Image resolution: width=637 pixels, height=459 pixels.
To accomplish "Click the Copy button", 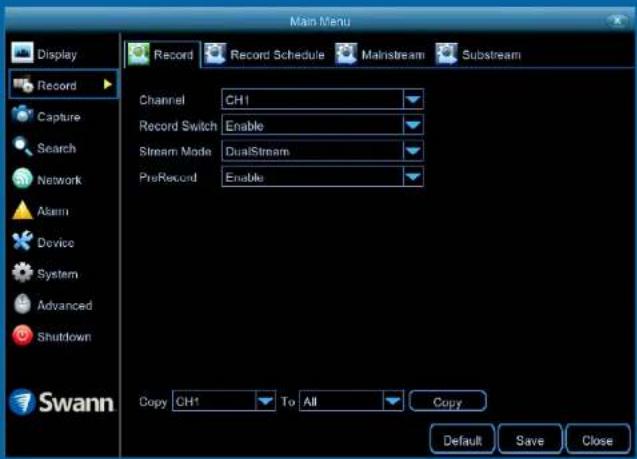I will point(447,401).
